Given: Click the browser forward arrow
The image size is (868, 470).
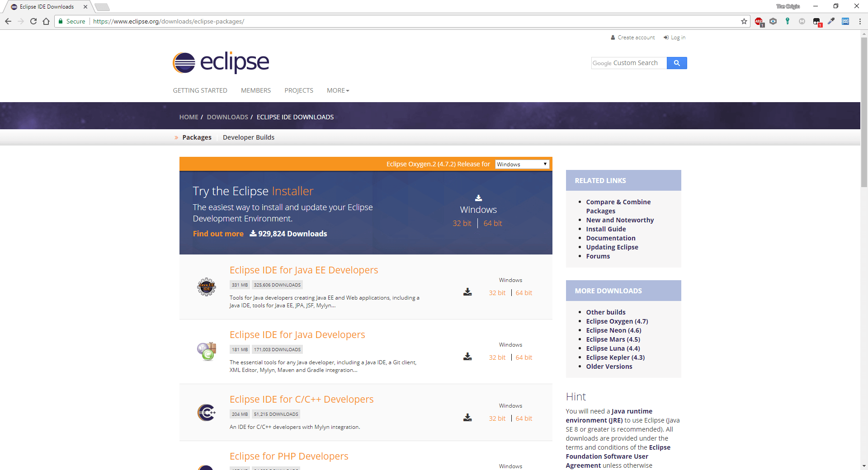Looking at the screenshot, I should tap(21, 21).
